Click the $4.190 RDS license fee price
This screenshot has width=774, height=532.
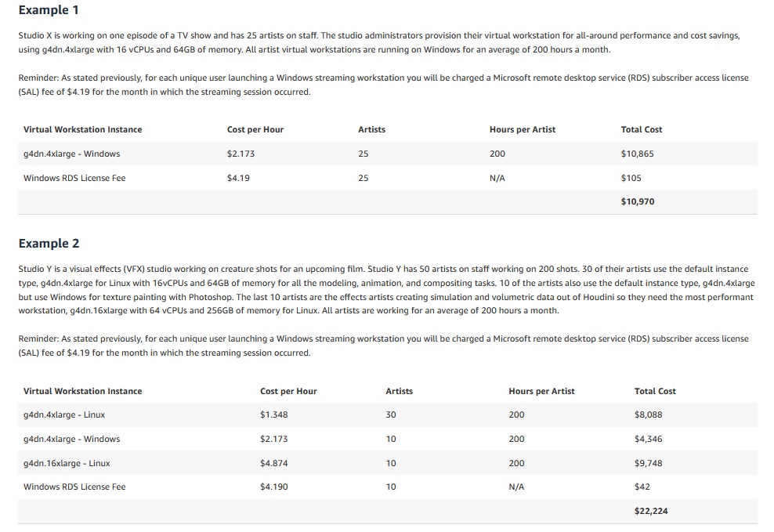pos(273,487)
